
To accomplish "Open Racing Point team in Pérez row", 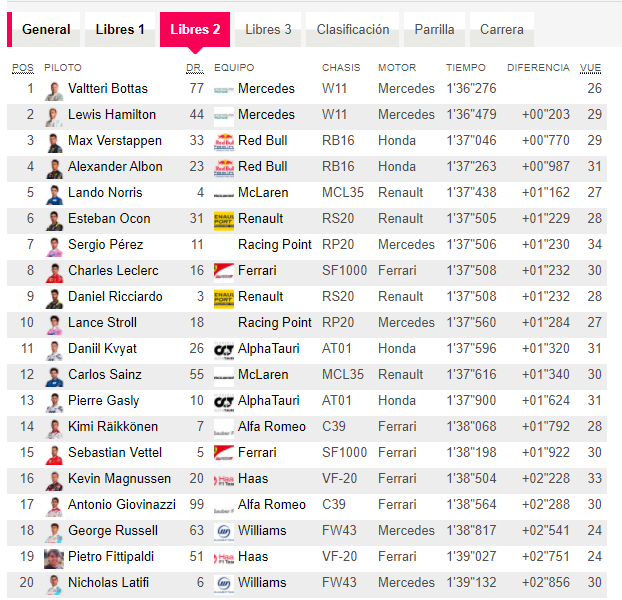I will pyautogui.click(x=275, y=245).
